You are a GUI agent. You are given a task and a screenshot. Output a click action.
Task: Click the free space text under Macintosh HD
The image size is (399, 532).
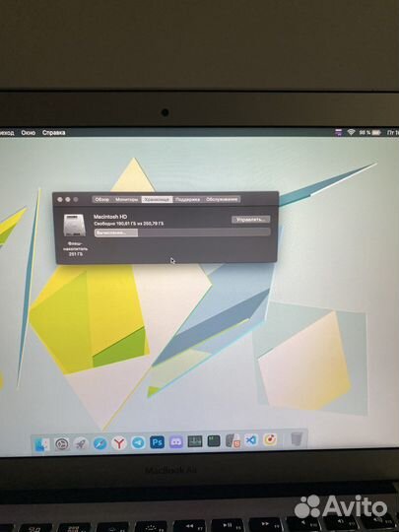point(129,224)
